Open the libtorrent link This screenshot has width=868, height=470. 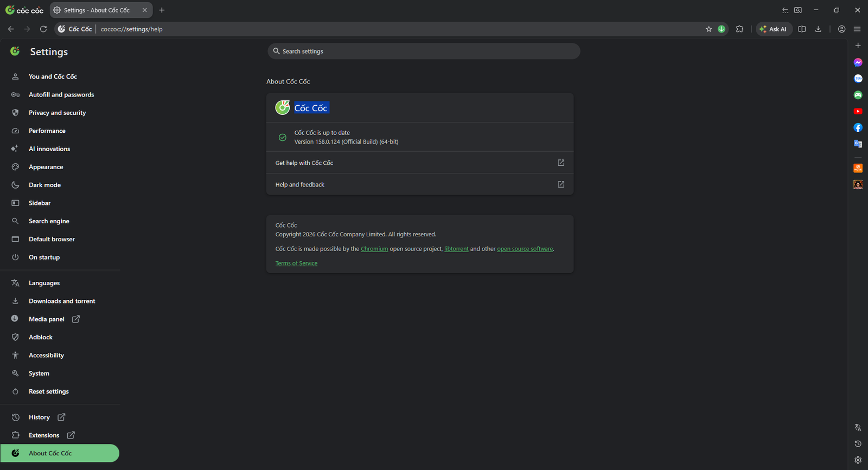pos(456,249)
